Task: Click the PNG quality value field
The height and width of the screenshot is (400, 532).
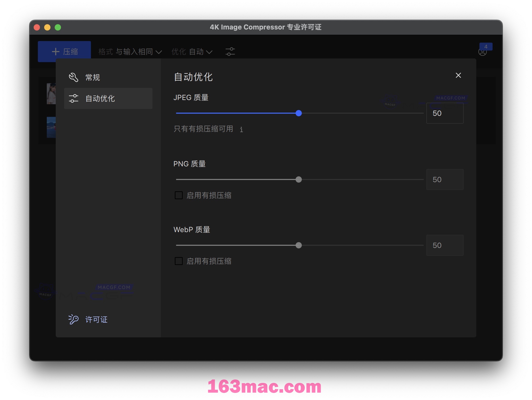Action: pos(445,179)
